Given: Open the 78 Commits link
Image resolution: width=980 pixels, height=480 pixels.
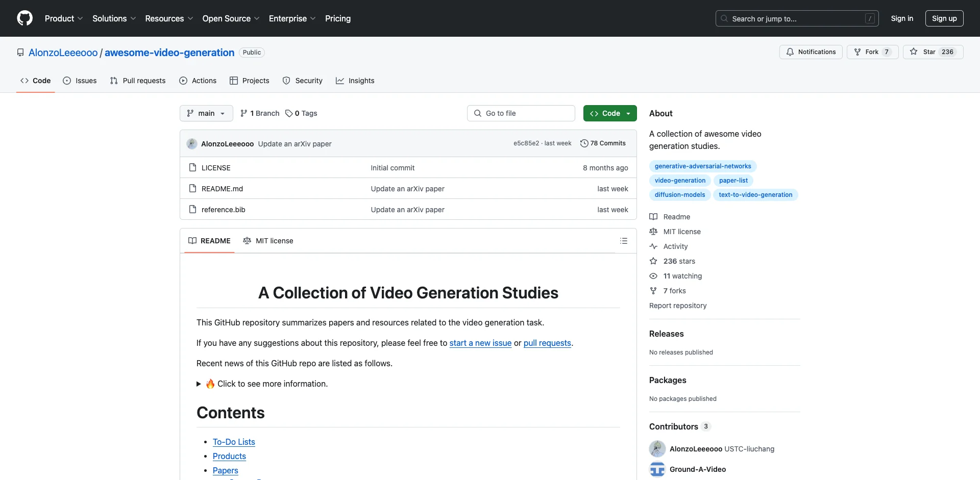Looking at the screenshot, I should click(x=603, y=143).
